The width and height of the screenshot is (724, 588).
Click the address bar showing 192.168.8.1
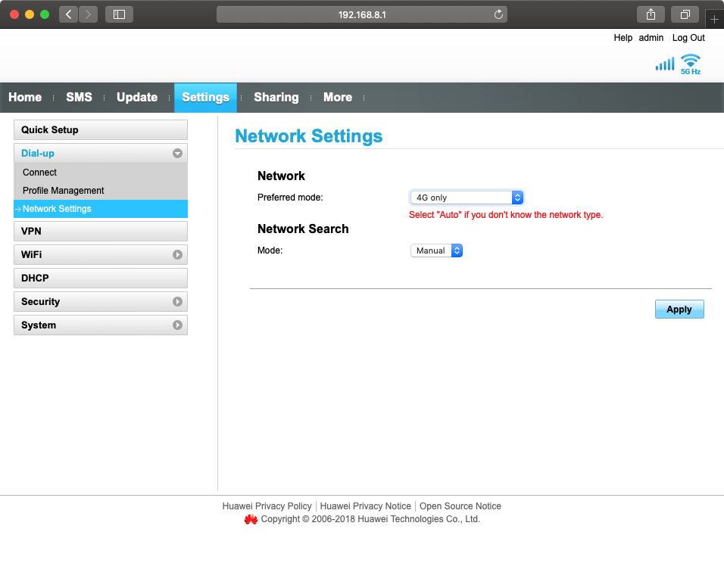[x=362, y=14]
